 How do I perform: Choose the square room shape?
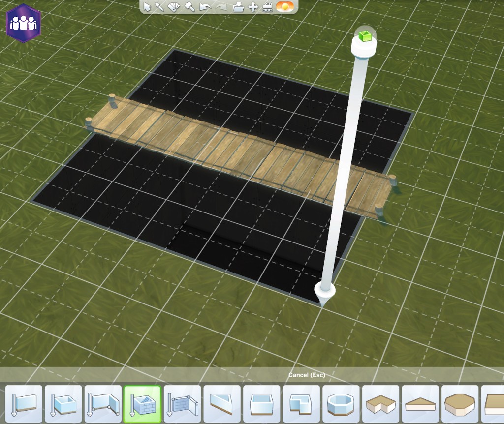[262, 404]
